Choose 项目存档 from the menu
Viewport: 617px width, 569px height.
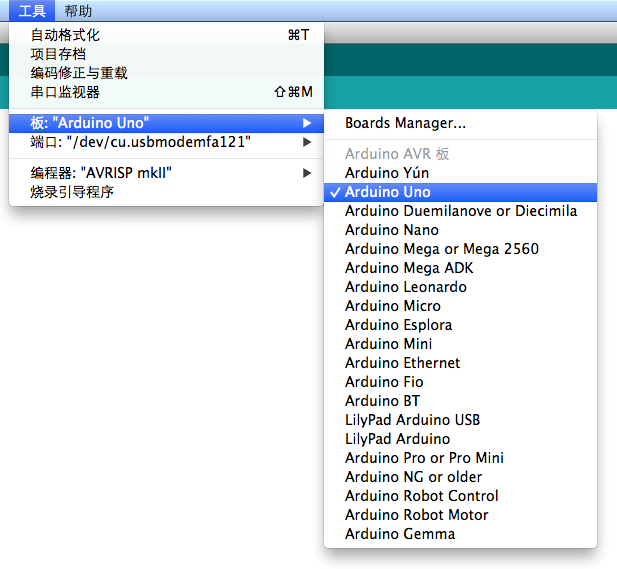tap(58, 54)
